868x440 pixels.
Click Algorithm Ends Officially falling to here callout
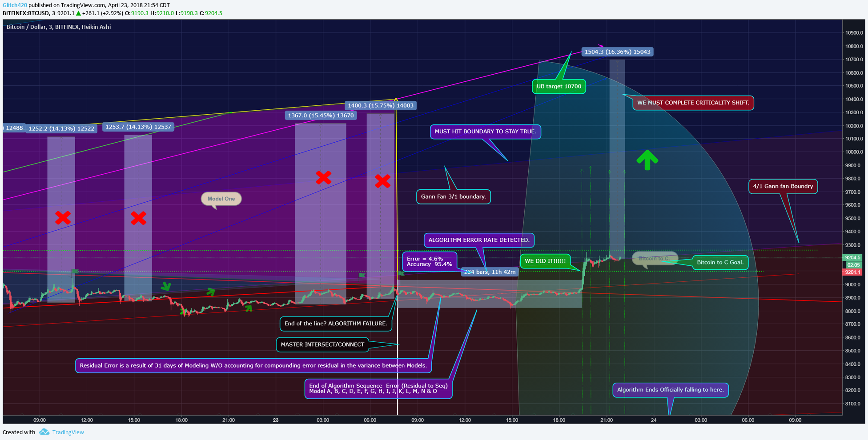(670, 390)
